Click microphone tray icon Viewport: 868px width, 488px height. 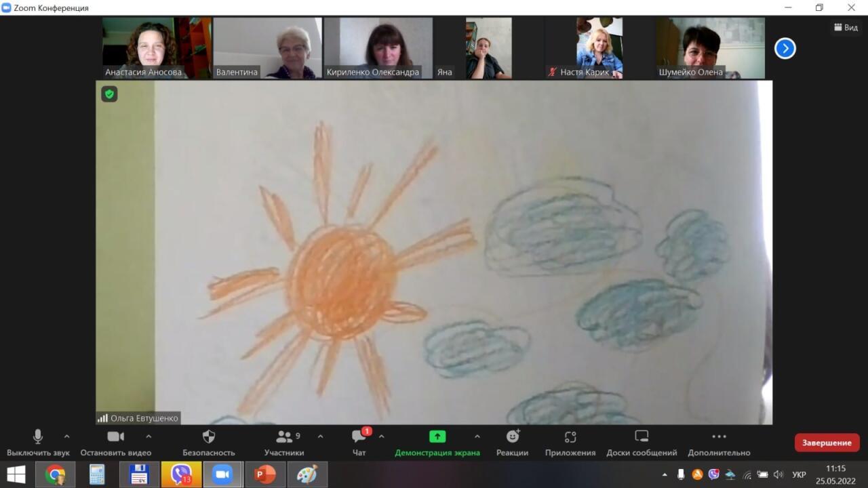[x=681, y=474]
